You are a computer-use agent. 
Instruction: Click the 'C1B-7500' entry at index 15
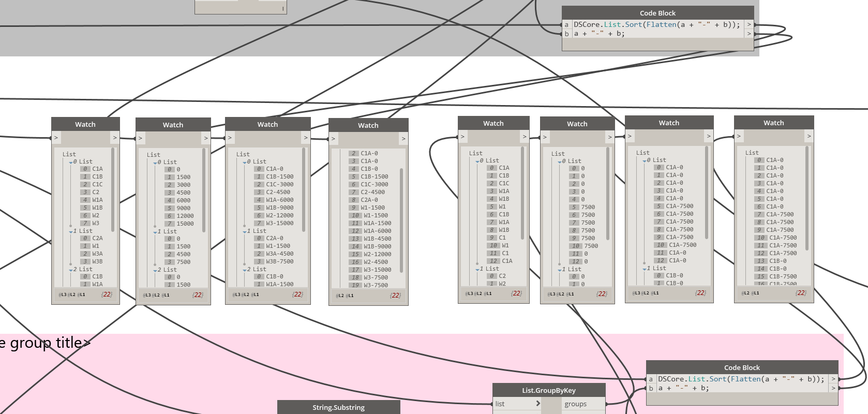click(783, 276)
